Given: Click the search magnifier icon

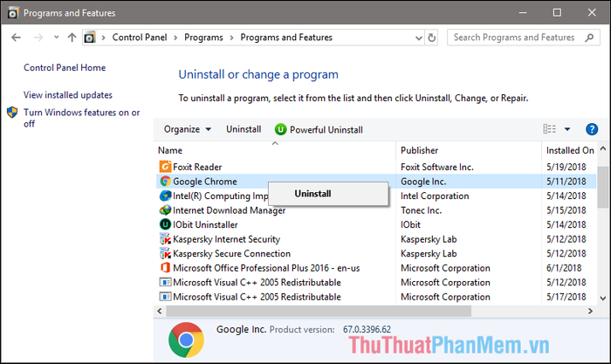Looking at the screenshot, I should 589,38.
